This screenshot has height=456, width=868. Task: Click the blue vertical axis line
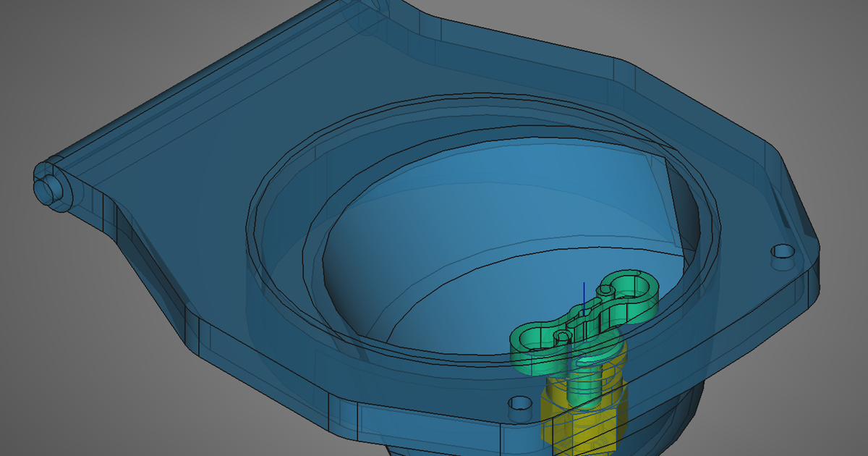pyautogui.click(x=582, y=293)
